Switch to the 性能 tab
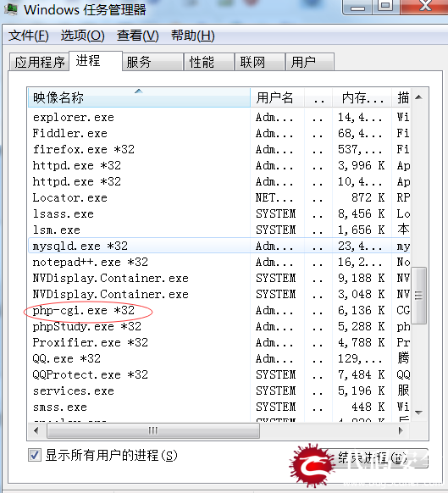The height and width of the screenshot is (493, 448). pos(209,62)
